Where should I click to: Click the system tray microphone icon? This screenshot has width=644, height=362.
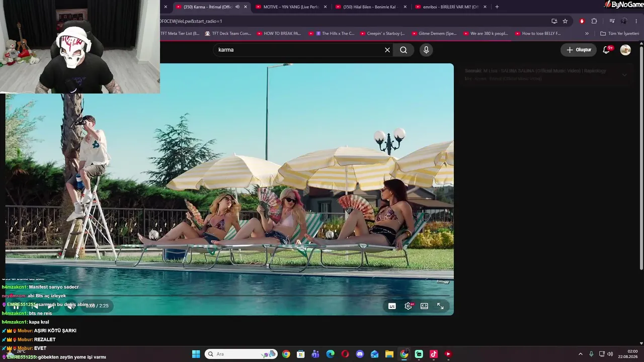pyautogui.click(x=591, y=354)
